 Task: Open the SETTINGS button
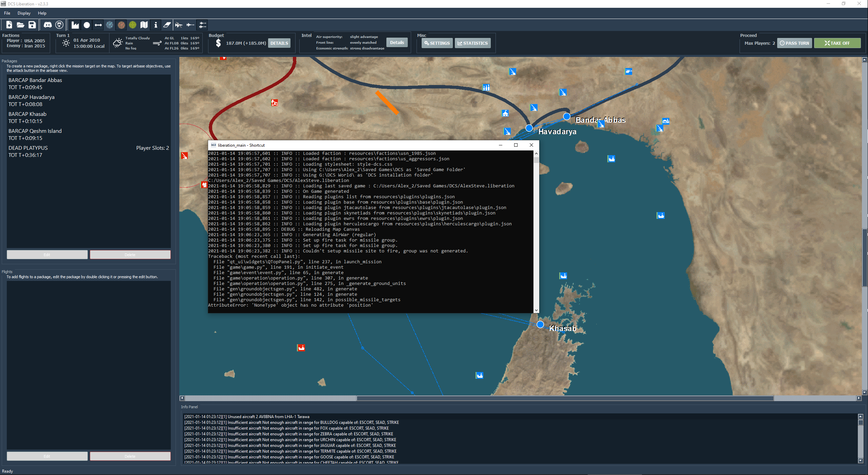point(437,43)
